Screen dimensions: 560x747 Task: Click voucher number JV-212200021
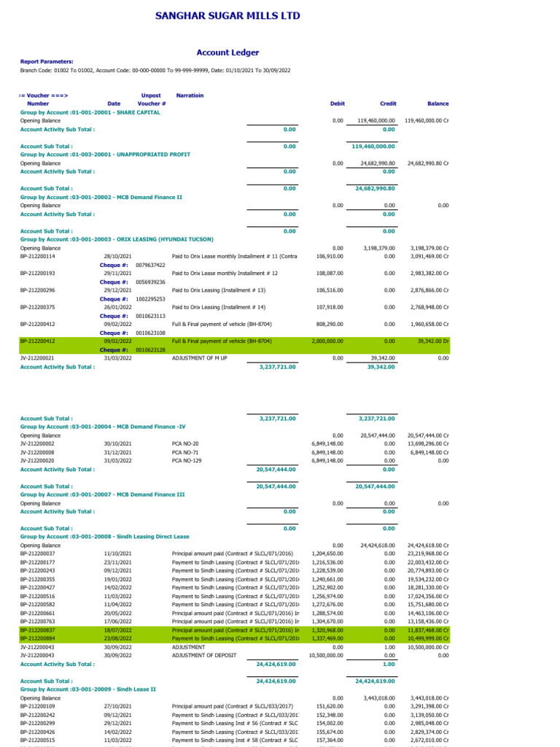pyautogui.click(x=37, y=357)
